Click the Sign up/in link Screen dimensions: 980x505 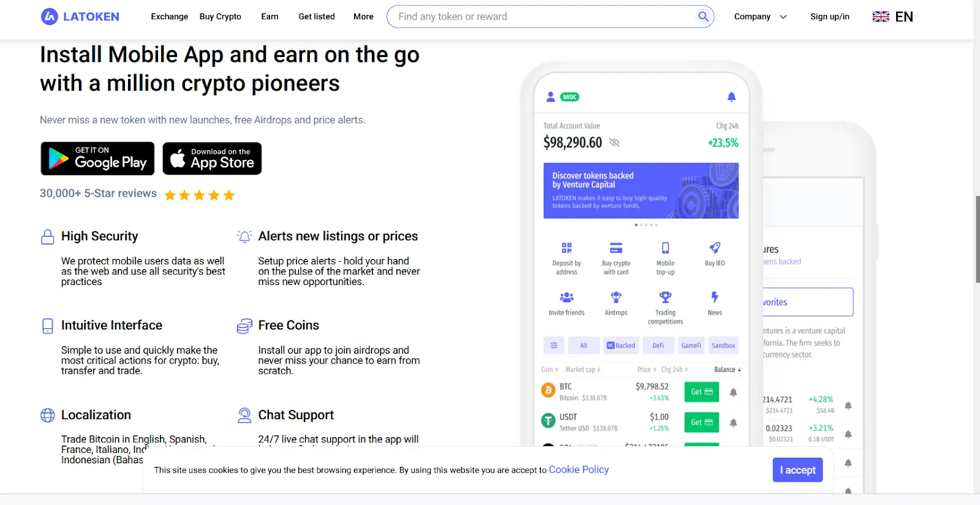830,17
